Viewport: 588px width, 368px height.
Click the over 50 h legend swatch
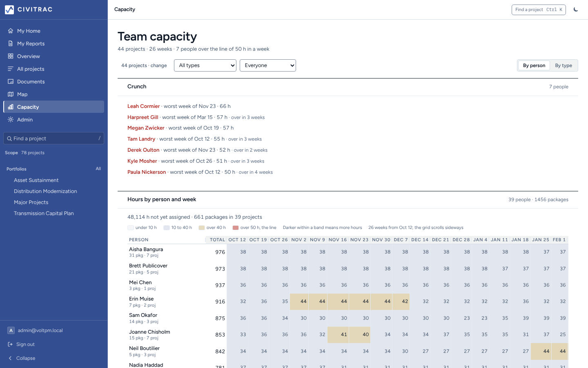(236, 228)
